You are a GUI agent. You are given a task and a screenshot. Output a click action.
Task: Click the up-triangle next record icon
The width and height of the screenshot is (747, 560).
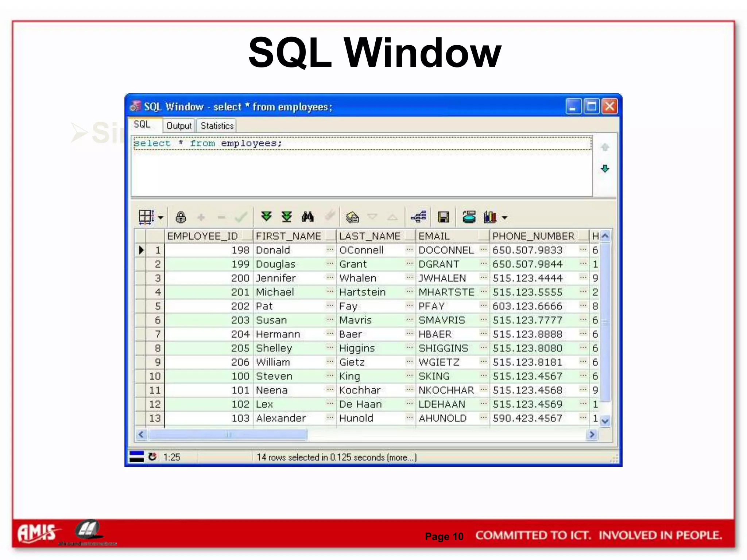point(392,217)
